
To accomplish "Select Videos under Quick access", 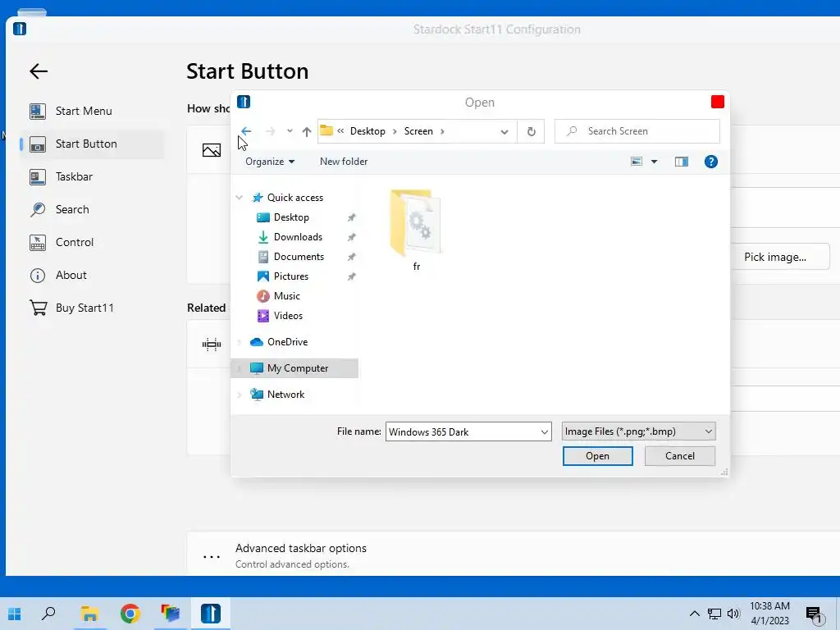I will pyautogui.click(x=288, y=316).
